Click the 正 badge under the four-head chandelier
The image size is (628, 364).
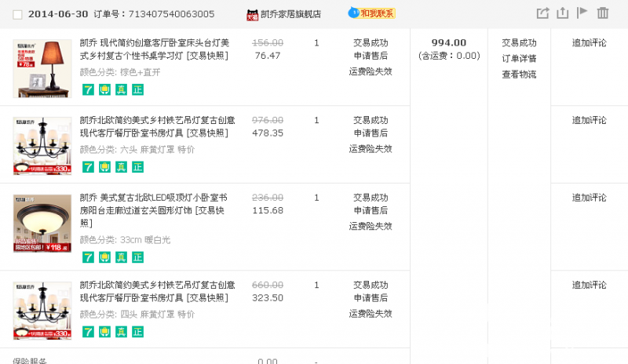tap(137, 332)
